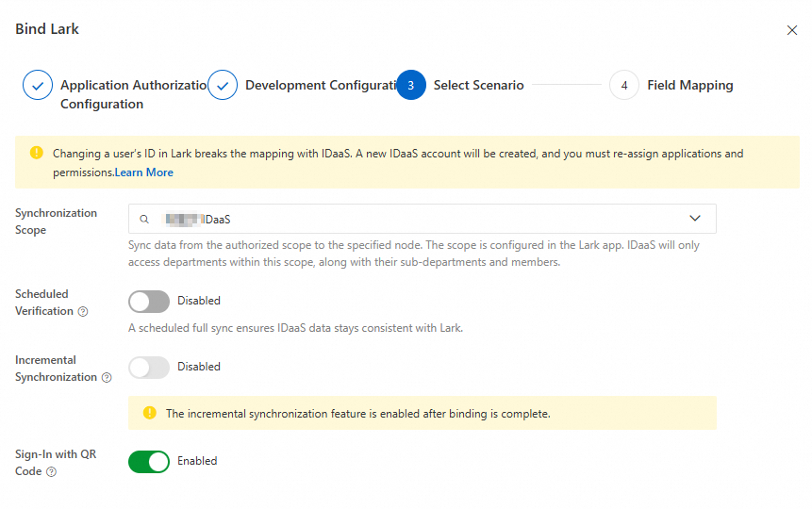Click the Application Authorization step checkmark icon
This screenshot has height=509, width=812.
tap(38, 85)
